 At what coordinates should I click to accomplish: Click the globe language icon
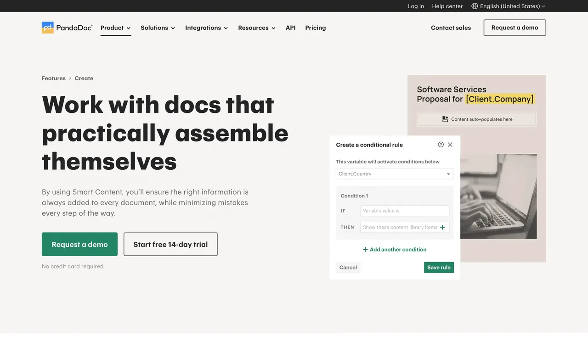pyautogui.click(x=475, y=6)
